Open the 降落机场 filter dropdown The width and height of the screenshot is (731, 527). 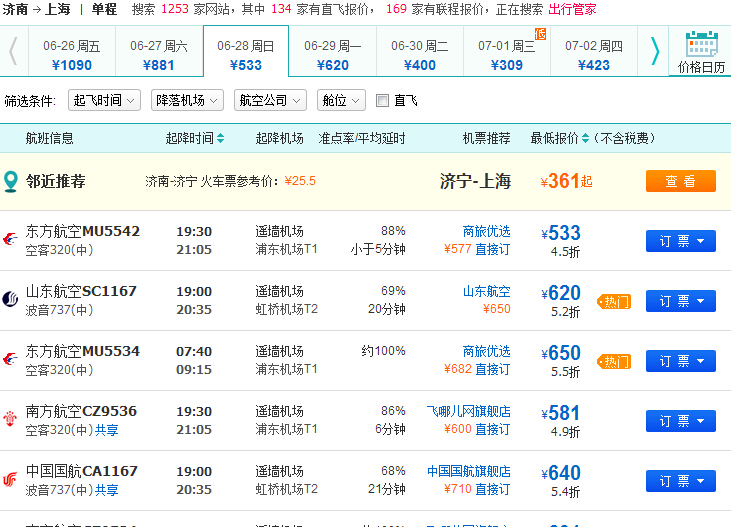point(187,100)
